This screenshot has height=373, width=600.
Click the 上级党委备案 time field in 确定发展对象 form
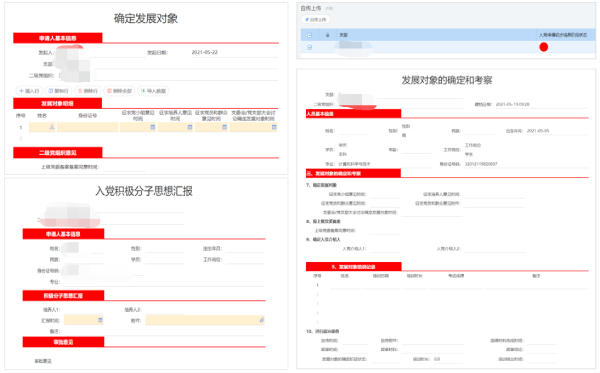click(124, 167)
